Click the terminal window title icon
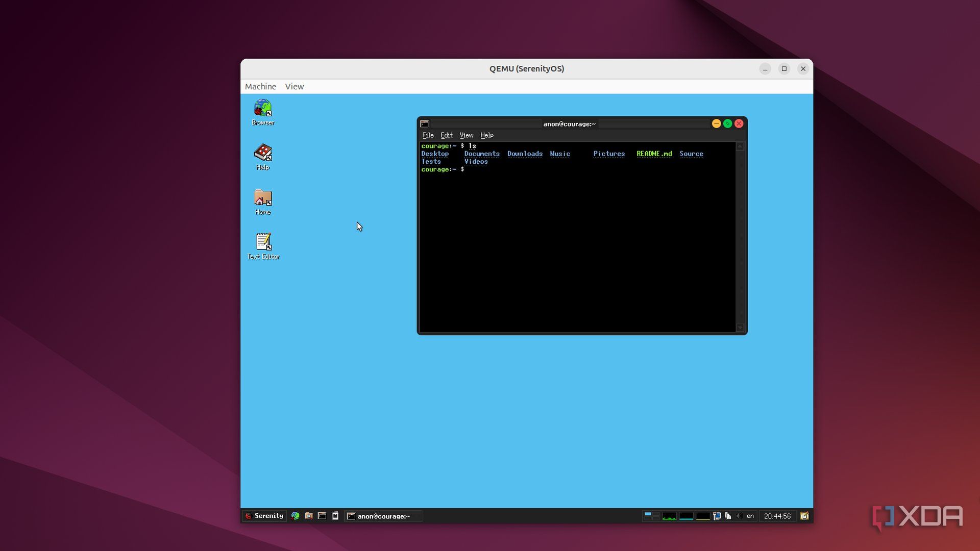 click(424, 123)
